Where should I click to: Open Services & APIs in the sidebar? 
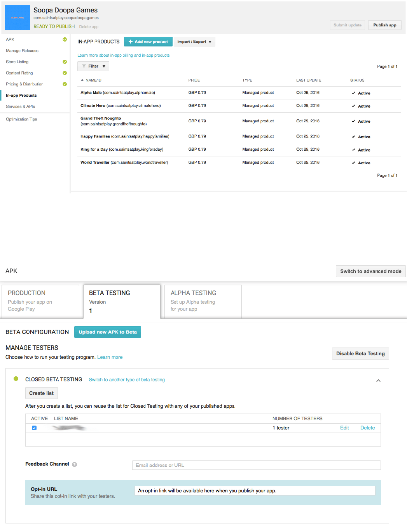click(20, 106)
